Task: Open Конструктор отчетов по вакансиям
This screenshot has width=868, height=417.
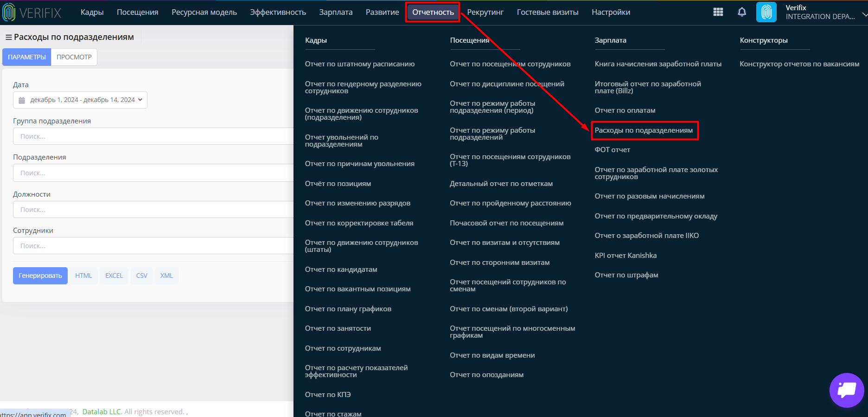Action: click(799, 64)
